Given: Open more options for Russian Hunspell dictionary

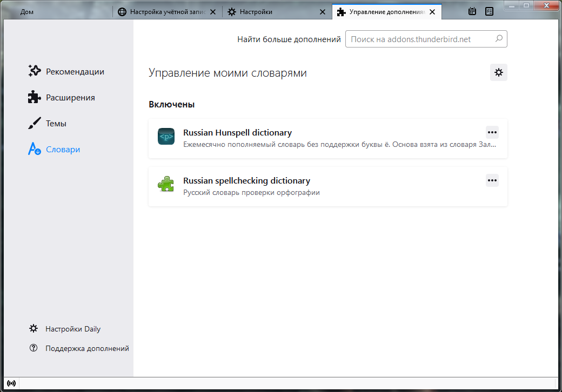Looking at the screenshot, I should [492, 132].
